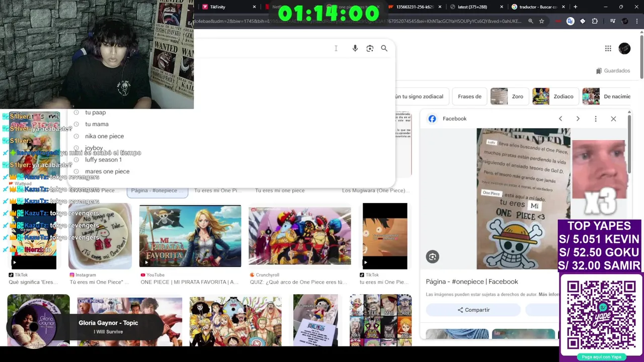
Task: Open the selected 'Página - #onepiece' result caption
Action: click(157, 191)
